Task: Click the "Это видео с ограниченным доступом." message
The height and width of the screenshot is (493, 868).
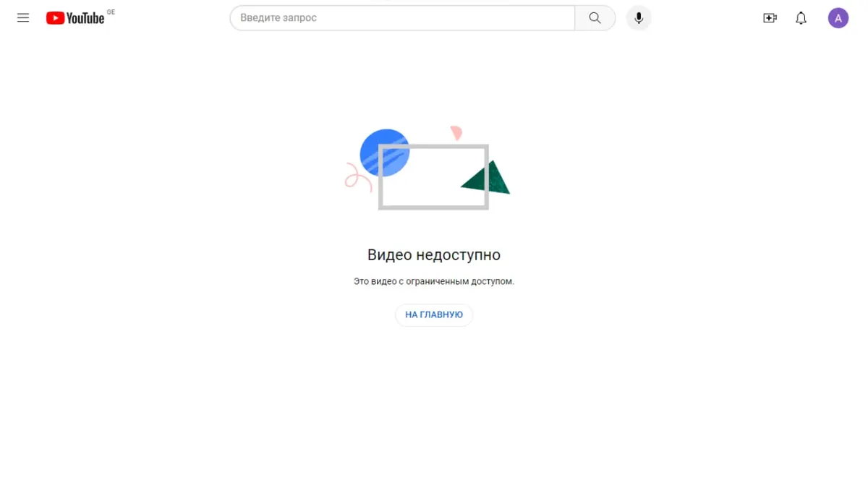Action: point(434,281)
